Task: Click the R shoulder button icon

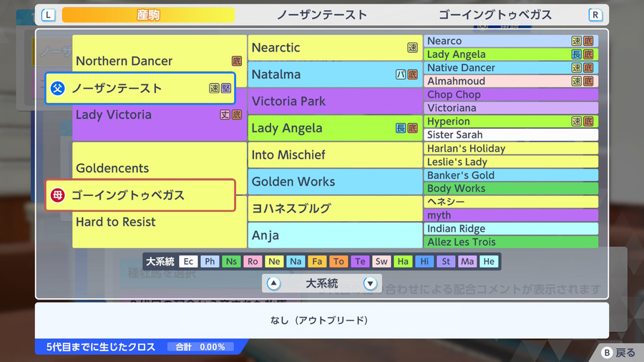Action: pyautogui.click(x=595, y=15)
